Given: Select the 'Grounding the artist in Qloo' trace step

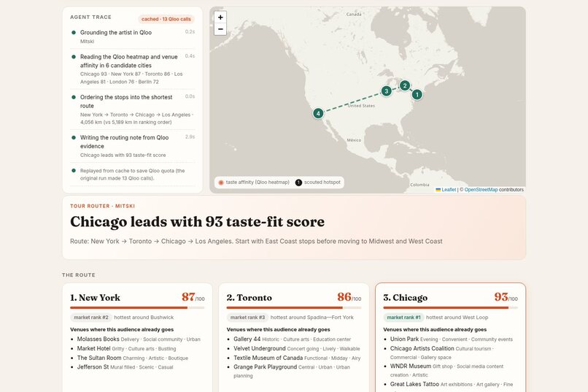Looking at the screenshot, I should 132,36.
